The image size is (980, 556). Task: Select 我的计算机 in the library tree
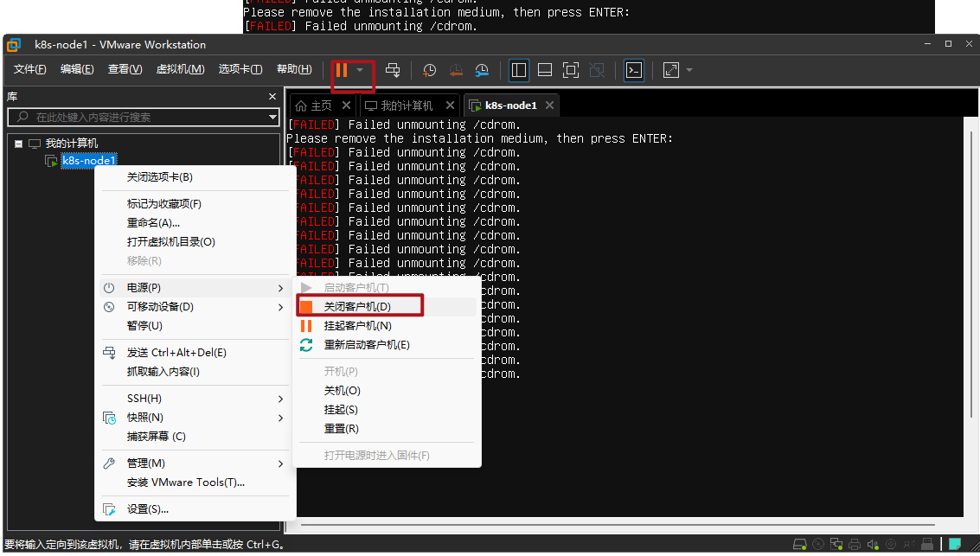(71, 144)
